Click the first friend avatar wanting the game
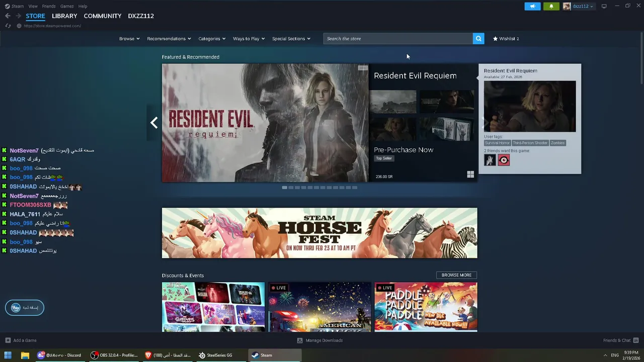The height and width of the screenshot is (362, 644). [x=490, y=160]
